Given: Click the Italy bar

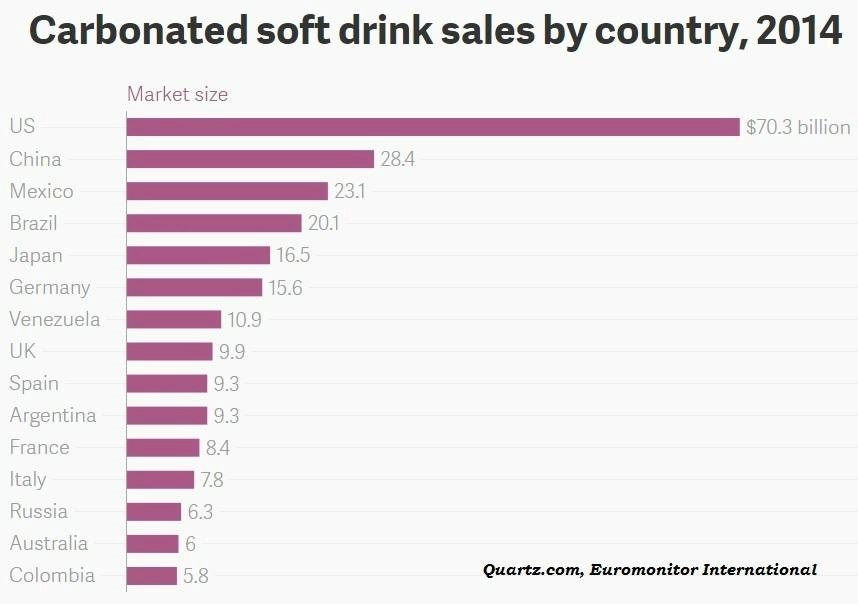Looking at the screenshot, I should tap(160, 480).
